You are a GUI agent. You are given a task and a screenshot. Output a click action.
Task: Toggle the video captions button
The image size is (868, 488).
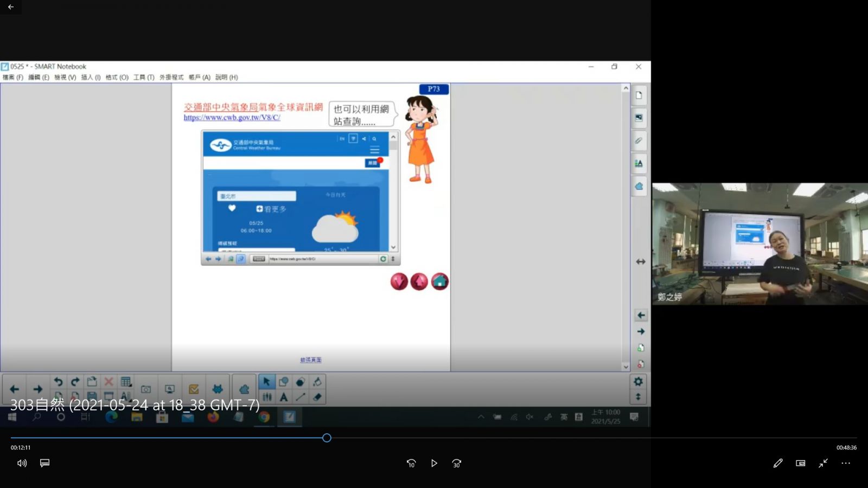coord(45,463)
